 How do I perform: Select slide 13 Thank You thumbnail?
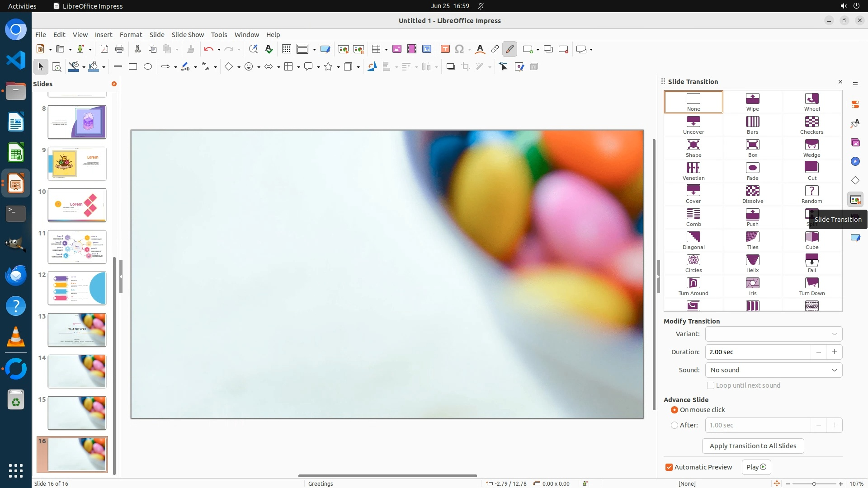(77, 330)
